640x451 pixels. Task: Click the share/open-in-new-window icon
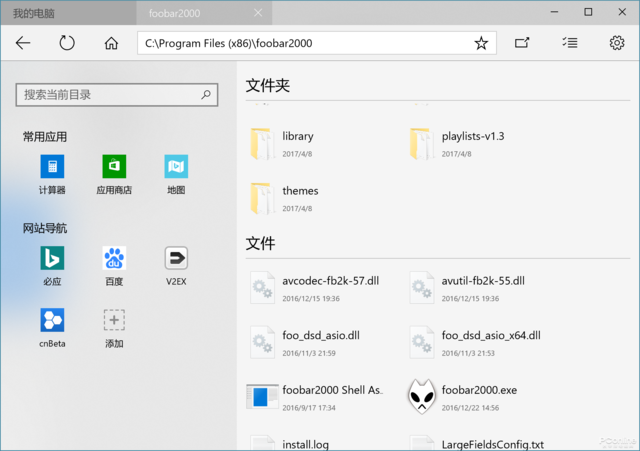point(522,42)
